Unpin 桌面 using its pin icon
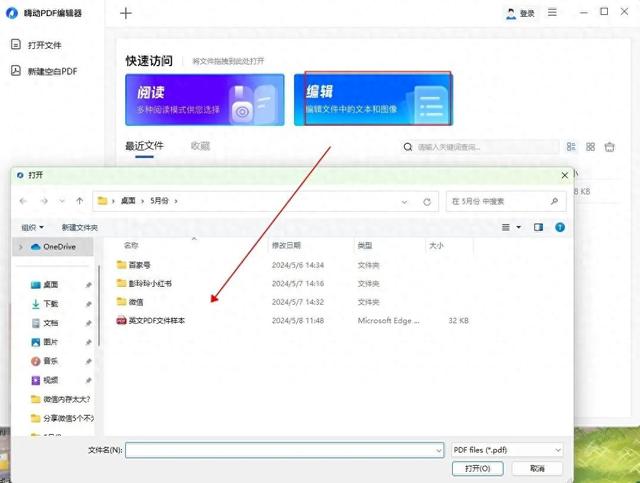Viewport: 640px width, 483px height. 88,285
